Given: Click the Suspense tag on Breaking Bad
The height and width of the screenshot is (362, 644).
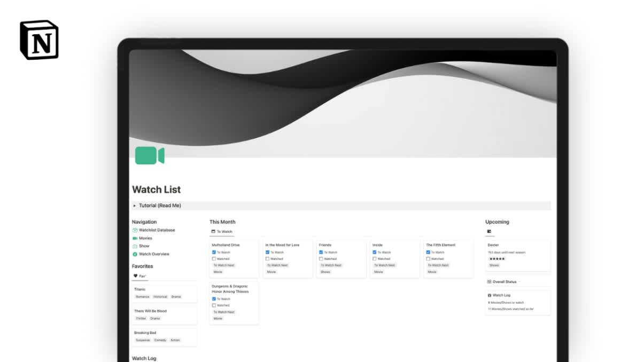Looking at the screenshot, I should pyautogui.click(x=143, y=340).
